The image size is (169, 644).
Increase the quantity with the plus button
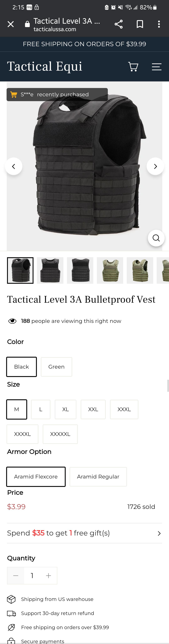point(49,576)
